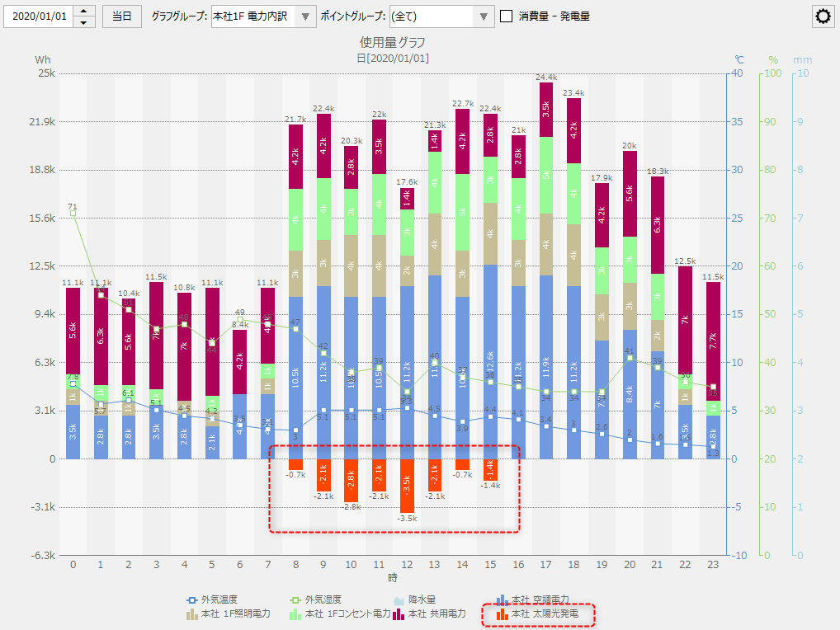Increment the date with up arrow

[85, 11]
